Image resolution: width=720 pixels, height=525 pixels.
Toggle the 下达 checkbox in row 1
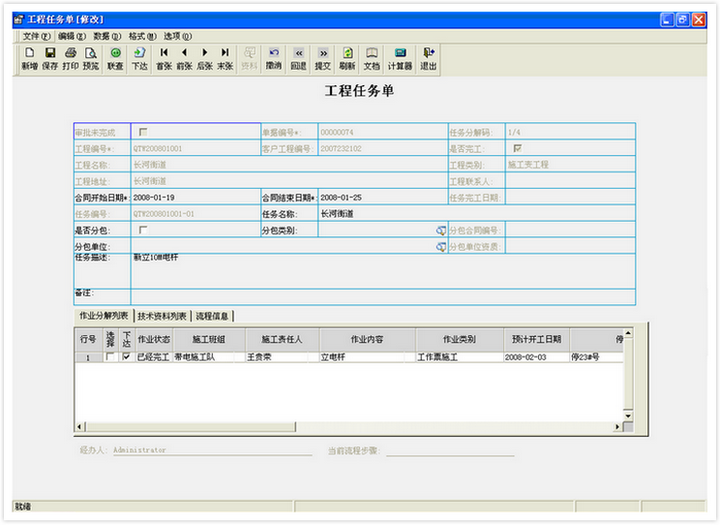tap(127, 357)
